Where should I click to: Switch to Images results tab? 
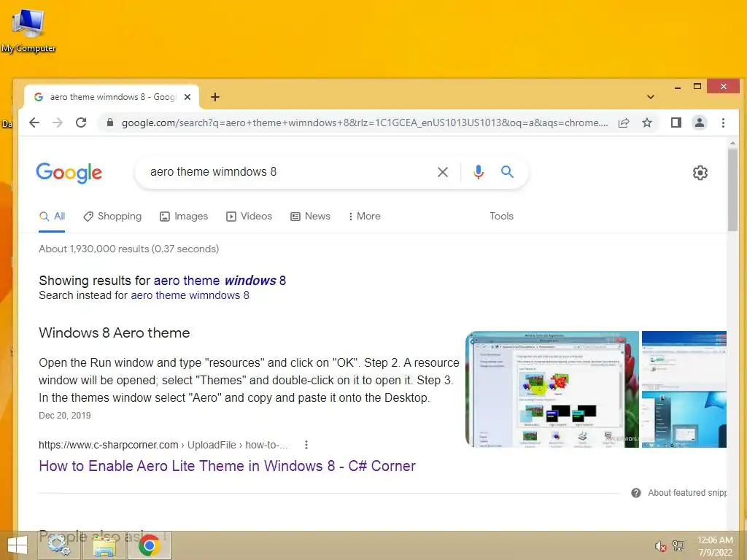(x=184, y=216)
